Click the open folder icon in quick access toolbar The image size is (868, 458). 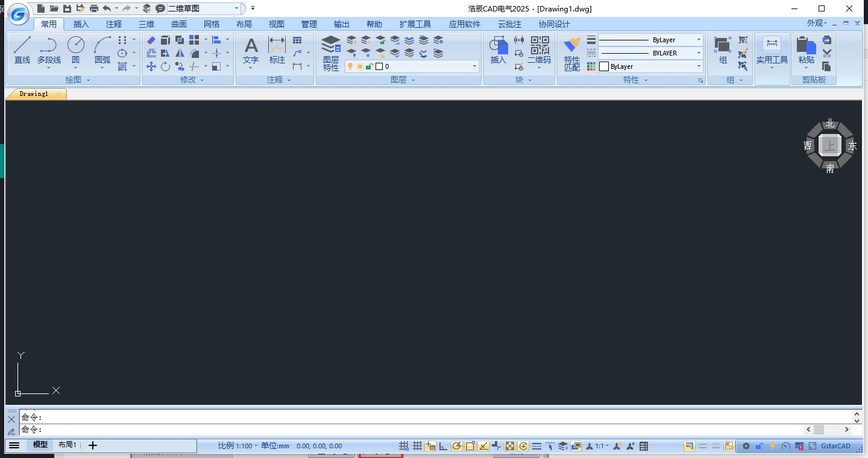54,8
